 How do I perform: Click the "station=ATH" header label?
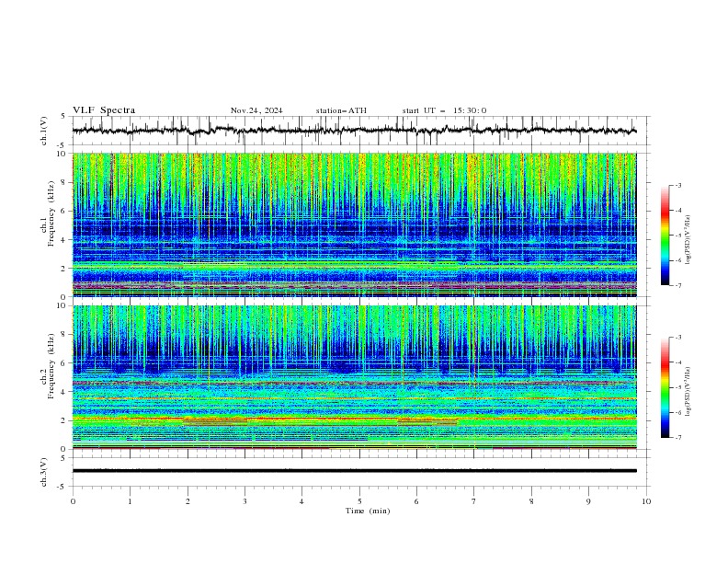pyautogui.click(x=341, y=110)
